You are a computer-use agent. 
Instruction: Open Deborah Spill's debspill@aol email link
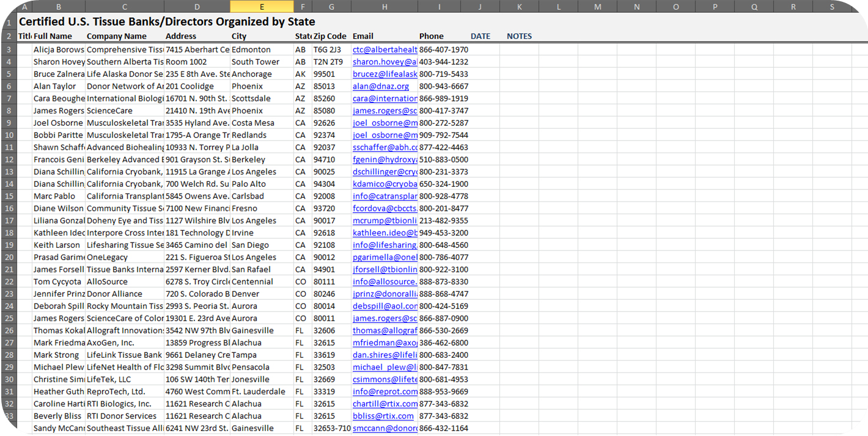click(x=384, y=306)
